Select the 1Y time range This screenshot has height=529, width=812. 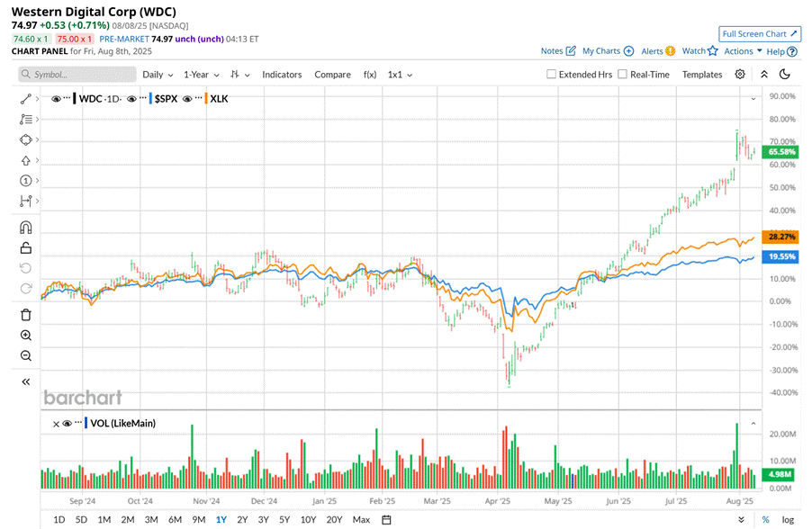click(x=221, y=520)
